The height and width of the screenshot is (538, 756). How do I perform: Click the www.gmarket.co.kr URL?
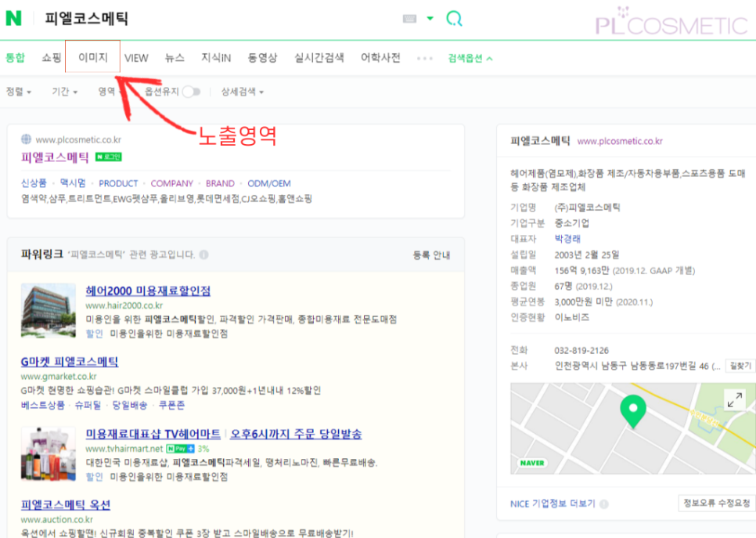coord(59,377)
